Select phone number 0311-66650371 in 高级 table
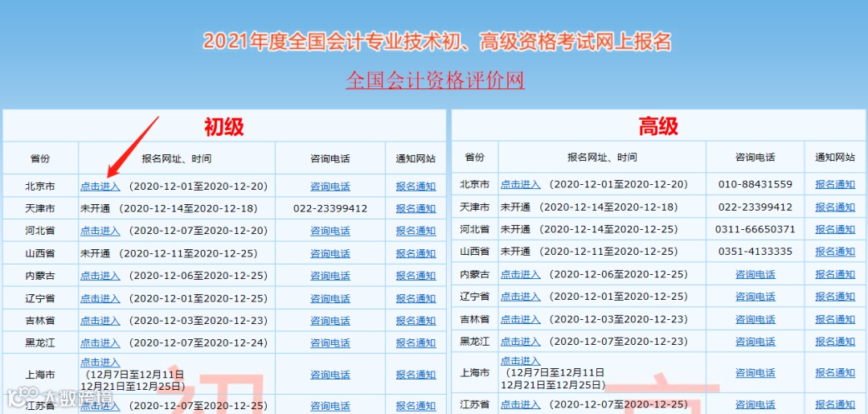The height and width of the screenshot is (414, 868). point(755,229)
